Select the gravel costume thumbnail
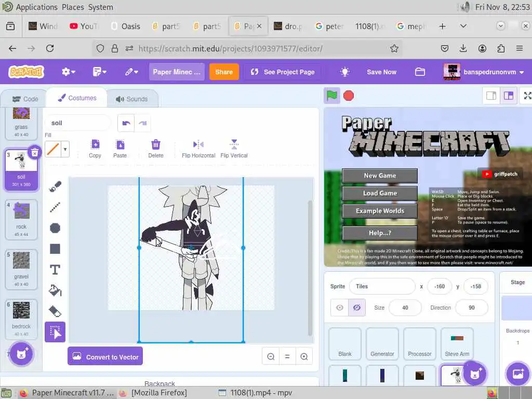 pyautogui.click(x=21, y=270)
